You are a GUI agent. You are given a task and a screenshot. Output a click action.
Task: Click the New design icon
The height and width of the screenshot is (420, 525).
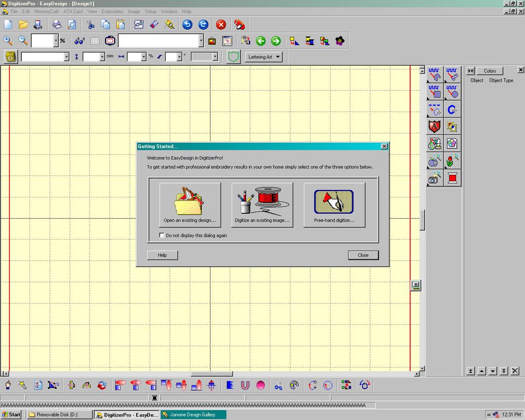click(x=8, y=25)
